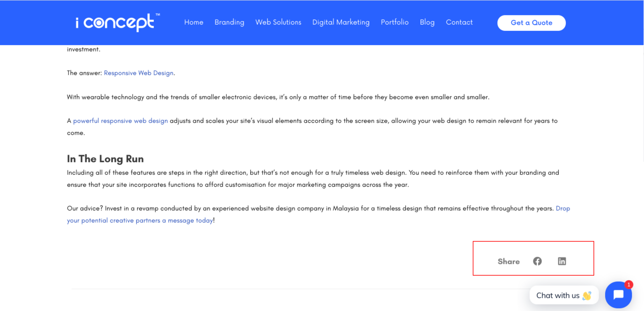
Task: Click the Chat with us popup
Action: click(x=564, y=295)
